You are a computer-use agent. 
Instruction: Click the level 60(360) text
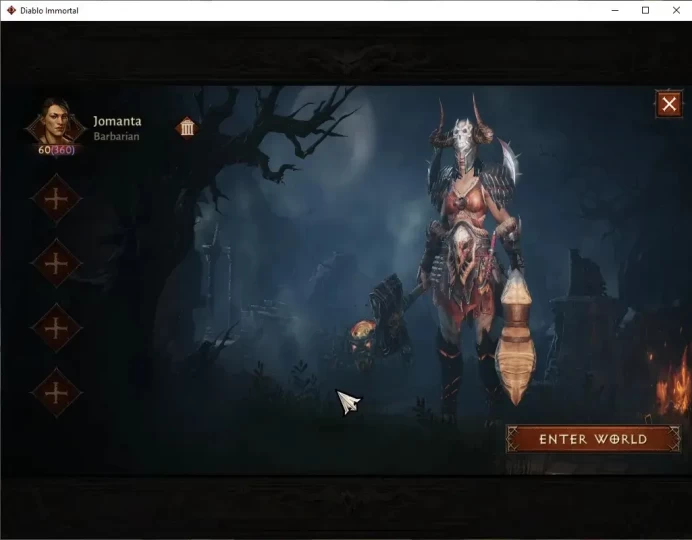tap(56, 150)
